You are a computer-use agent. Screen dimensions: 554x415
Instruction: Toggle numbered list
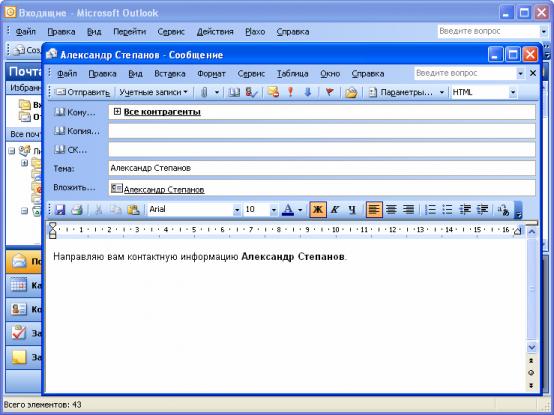tap(430, 209)
